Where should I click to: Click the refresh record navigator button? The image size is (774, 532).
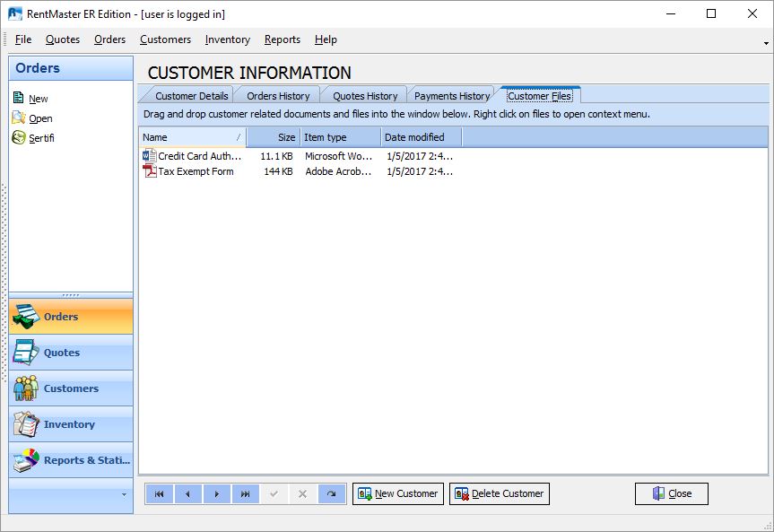331,494
